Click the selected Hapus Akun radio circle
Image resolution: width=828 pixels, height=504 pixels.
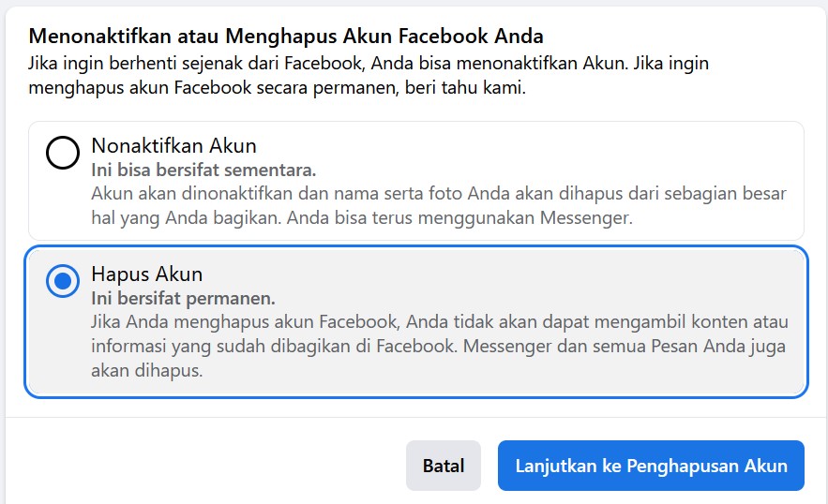[63, 281]
